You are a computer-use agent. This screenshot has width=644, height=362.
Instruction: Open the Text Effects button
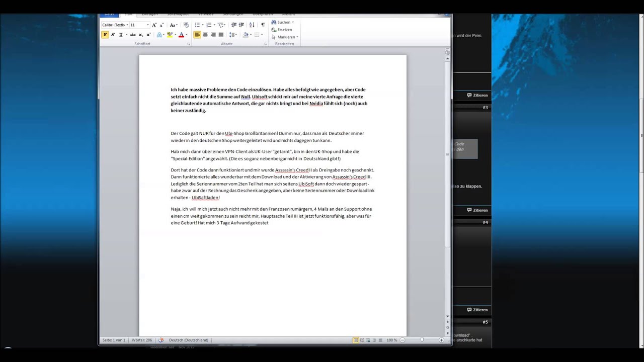[x=159, y=35]
